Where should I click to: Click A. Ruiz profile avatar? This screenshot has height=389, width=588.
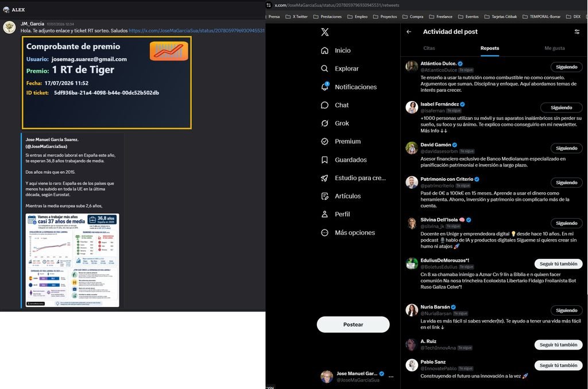point(412,344)
